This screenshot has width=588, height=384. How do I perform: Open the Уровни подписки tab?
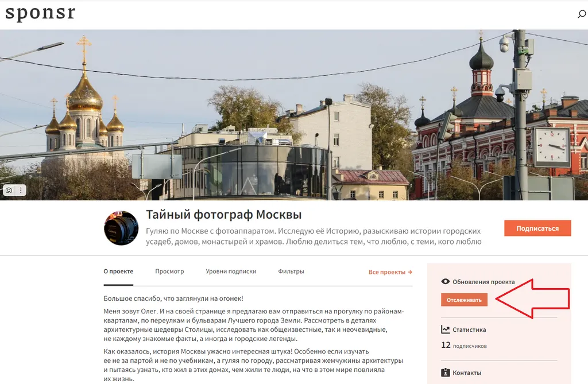231,271
